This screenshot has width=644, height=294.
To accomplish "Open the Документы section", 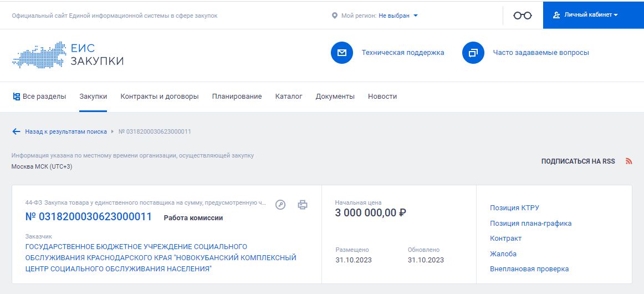I will pyautogui.click(x=335, y=97).
